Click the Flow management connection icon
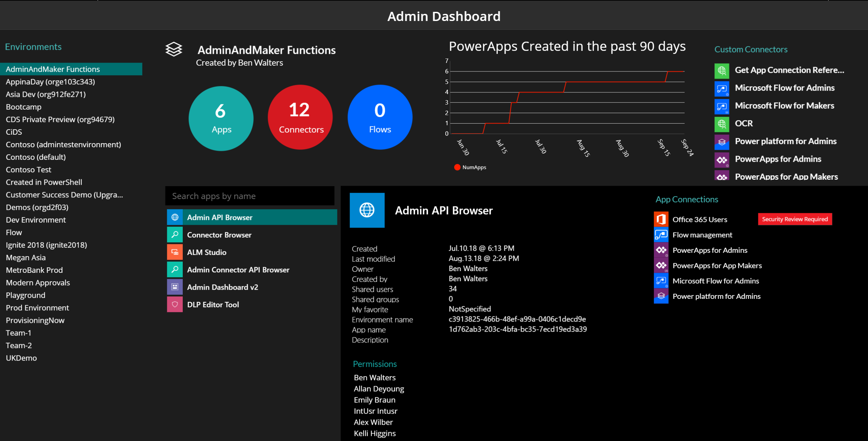Image resolution: width=868 pixels, height=441 pixels. (661, 235)
